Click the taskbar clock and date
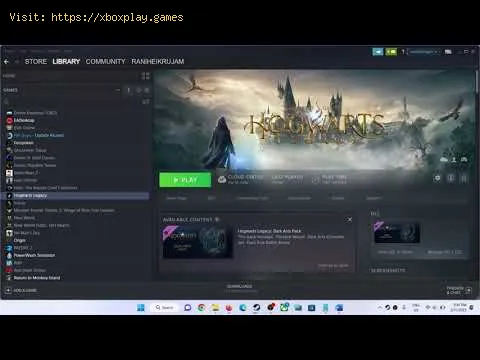Screen dimensions: 480x360 tap(459, 307)
